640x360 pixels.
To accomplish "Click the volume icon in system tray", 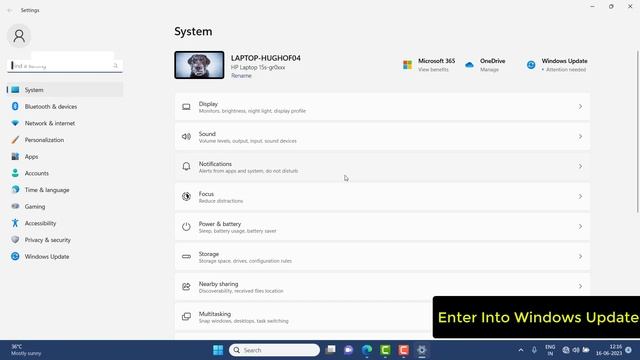I will coord(576,350).
